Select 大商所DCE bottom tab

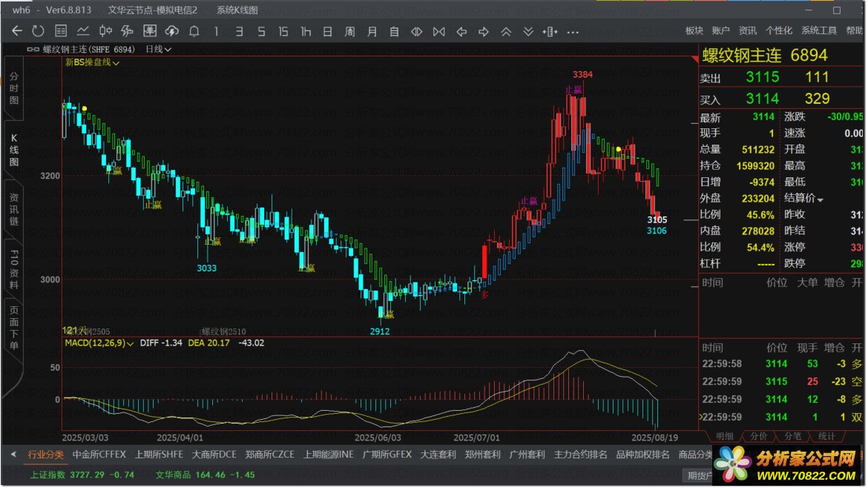pos(214,454)
